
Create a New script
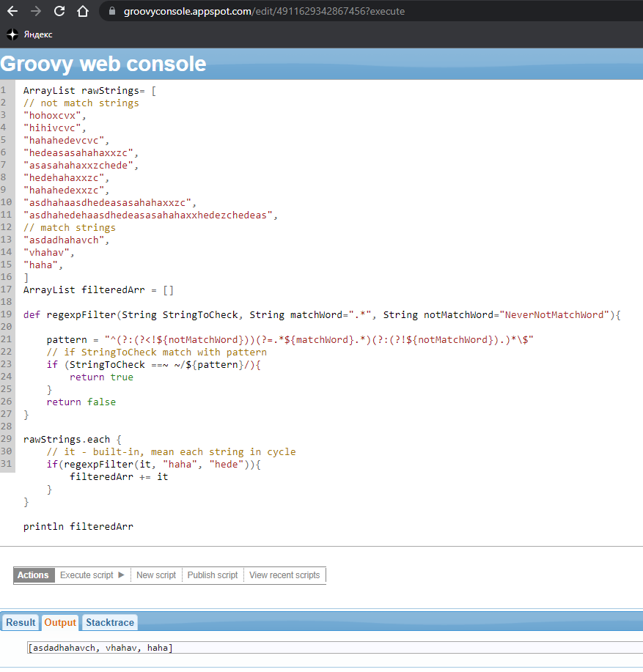[156, 575]
